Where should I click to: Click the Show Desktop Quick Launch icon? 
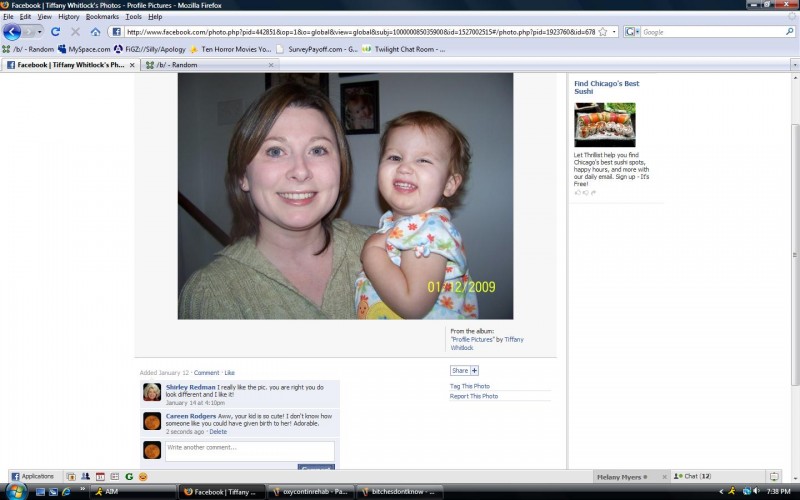40,492
